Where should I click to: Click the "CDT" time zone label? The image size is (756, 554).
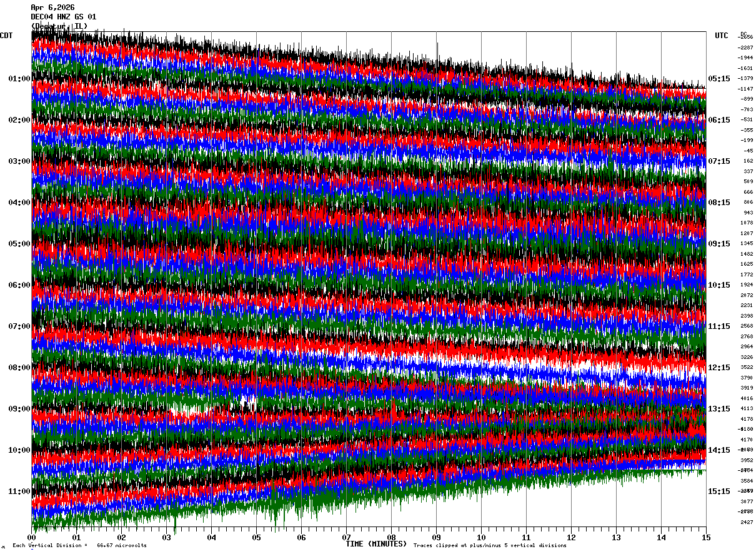coord(6,36)
